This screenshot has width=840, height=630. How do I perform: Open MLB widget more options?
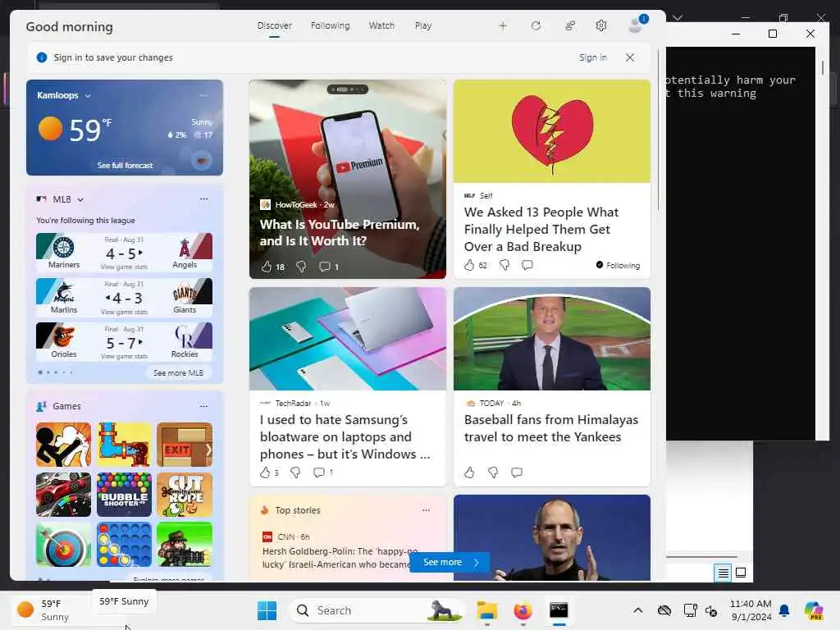tap(203, 199)
